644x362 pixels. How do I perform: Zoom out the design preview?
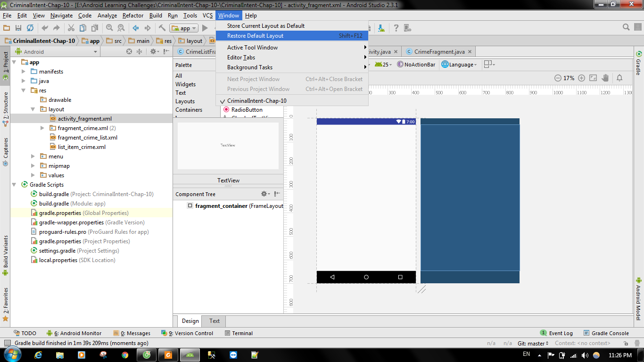[558, 78]
